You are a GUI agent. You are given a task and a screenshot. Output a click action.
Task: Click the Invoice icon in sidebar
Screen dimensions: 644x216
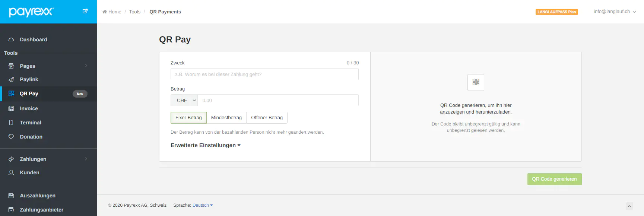[x=11, y=108]
